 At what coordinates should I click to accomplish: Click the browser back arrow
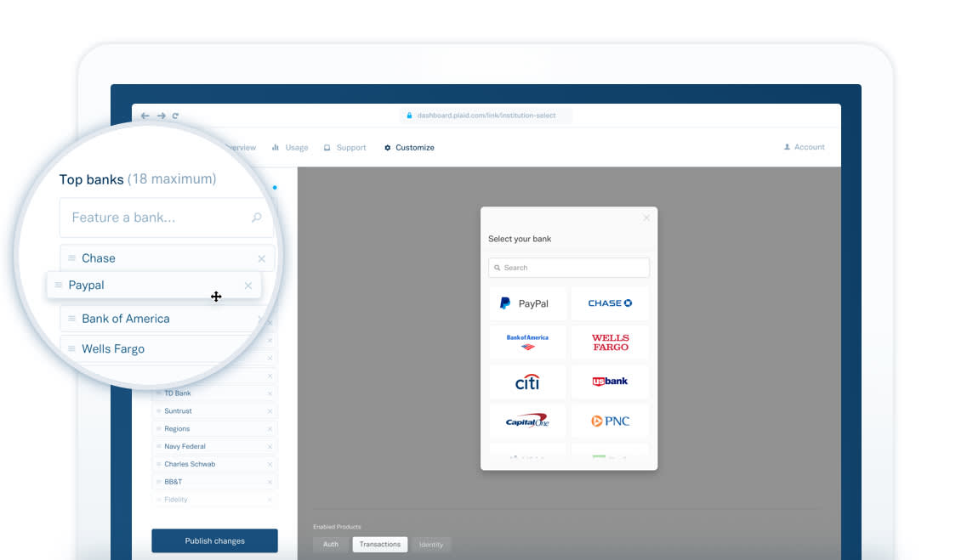145,116
